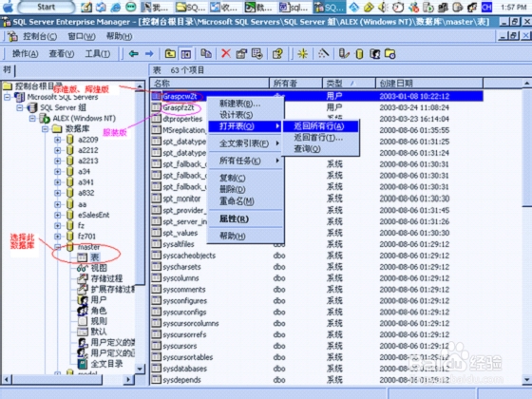Image resolution: width=532 pixels, height=399 pixels.
Task: Collapse the ALEX (Windows NT) server node
Action: (x=32, y=119)
